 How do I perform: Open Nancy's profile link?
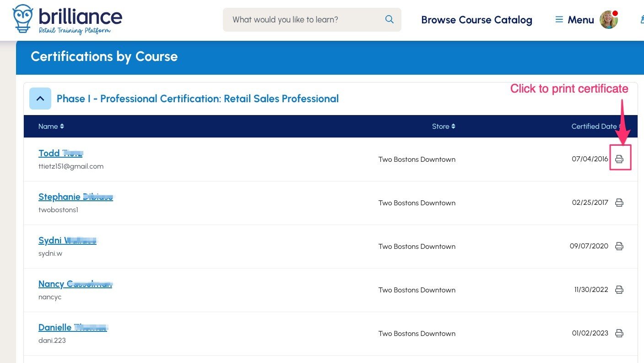(75, 284)
